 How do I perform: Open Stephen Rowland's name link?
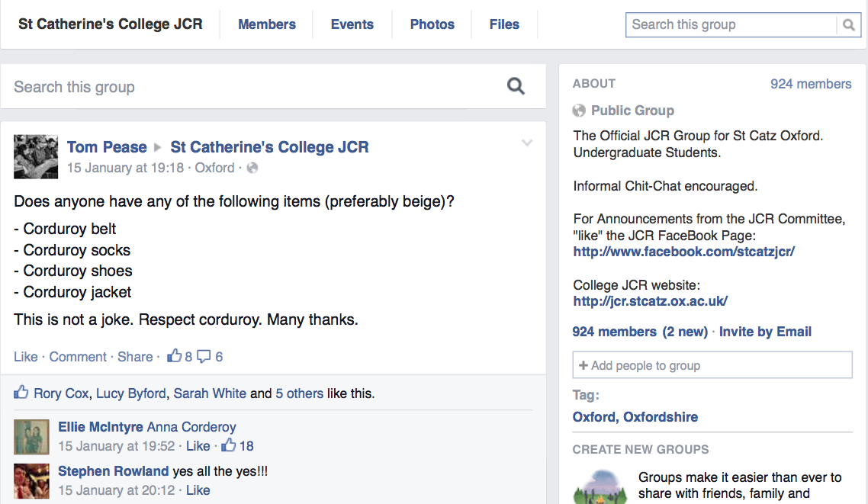(x=114, y=471)
